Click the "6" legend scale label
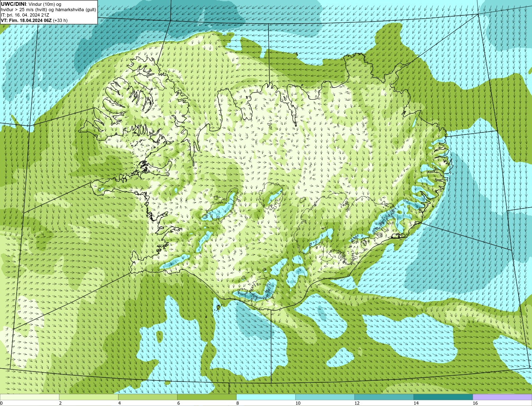The height and width of the screenshot is (406, 532). [179, 403]
